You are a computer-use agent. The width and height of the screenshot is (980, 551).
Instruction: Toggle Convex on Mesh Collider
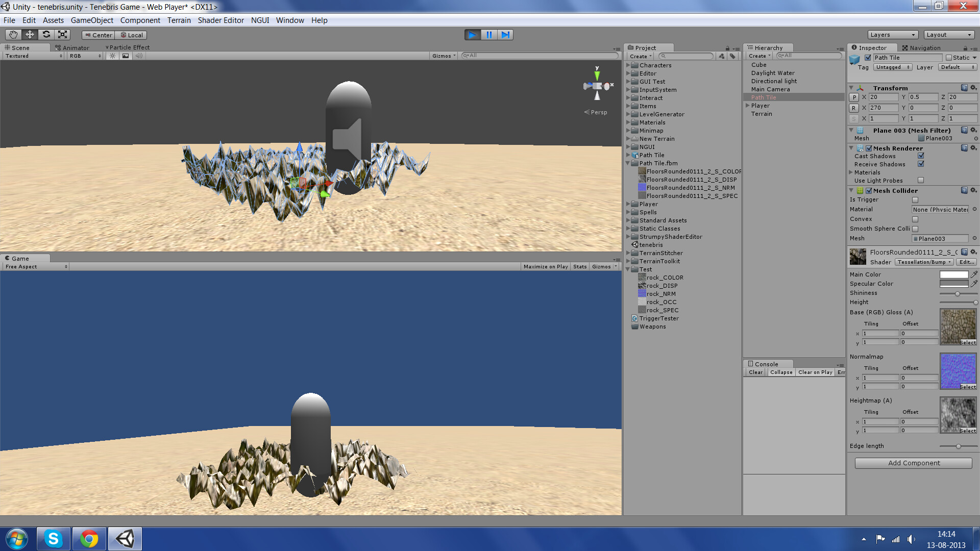pyautogui.click(x=915, y=219)
